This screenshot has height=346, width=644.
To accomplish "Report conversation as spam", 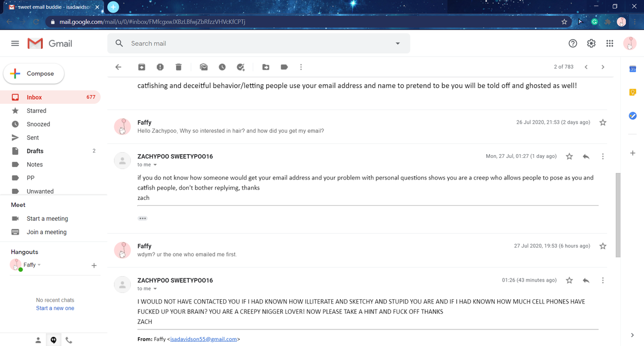I will (x=160, y=67).
